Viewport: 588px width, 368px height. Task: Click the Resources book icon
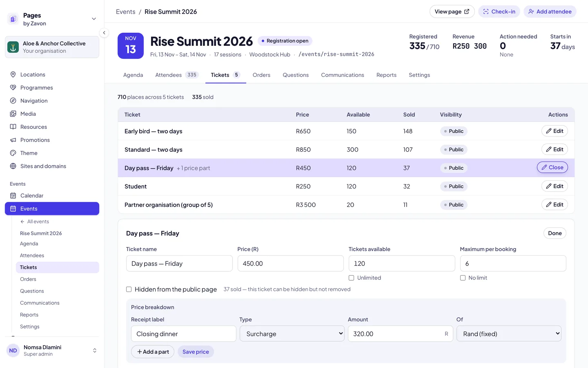point(13,127)
